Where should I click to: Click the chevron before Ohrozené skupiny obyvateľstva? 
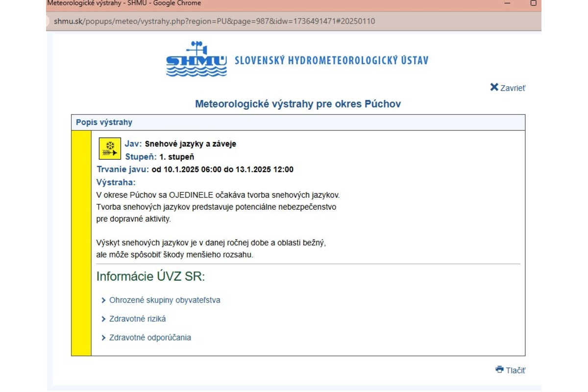pyautogui.click(x=103, y=300)
